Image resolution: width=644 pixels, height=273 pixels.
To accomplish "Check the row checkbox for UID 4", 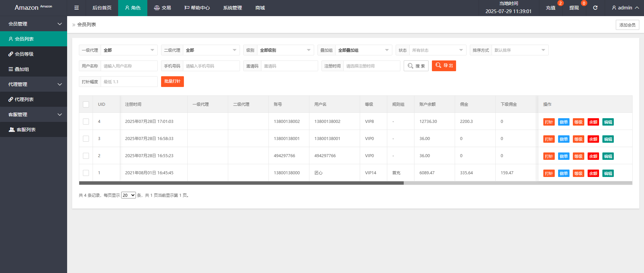I will [86, 122].
